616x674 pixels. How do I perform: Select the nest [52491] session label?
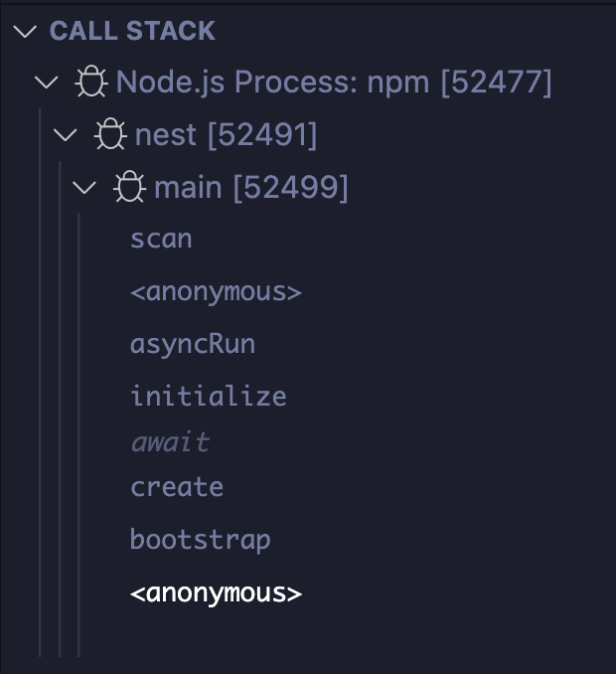point(226,134)
